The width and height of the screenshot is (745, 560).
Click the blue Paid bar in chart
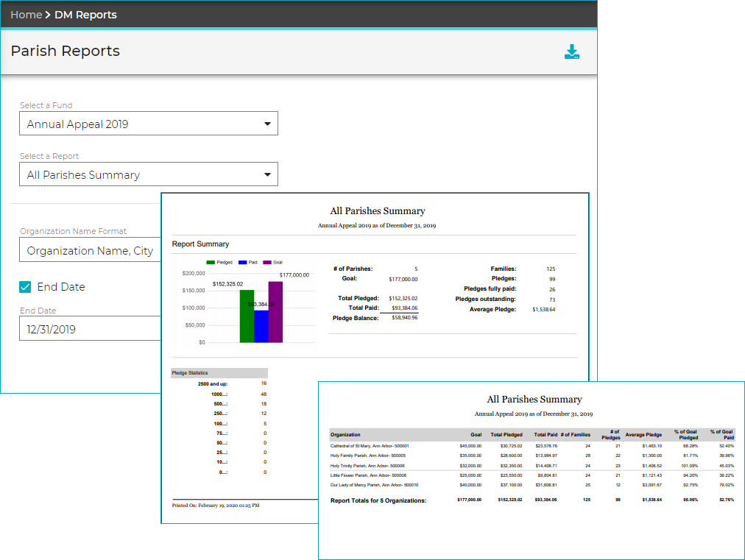pyautogui.click(x=261, y=326)
